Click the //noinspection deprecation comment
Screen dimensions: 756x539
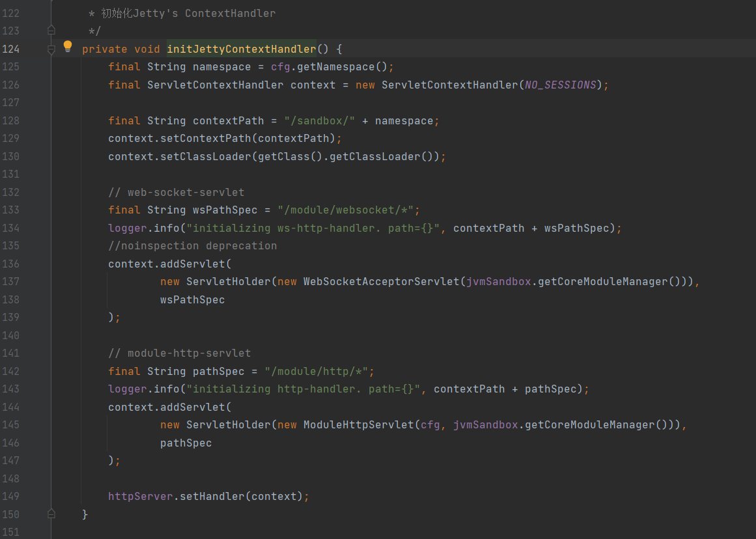tap(192, 245)
